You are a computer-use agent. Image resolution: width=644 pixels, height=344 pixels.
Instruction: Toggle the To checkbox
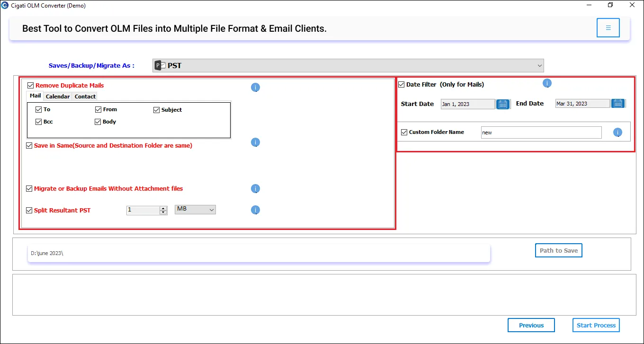[x=39, y=109]
